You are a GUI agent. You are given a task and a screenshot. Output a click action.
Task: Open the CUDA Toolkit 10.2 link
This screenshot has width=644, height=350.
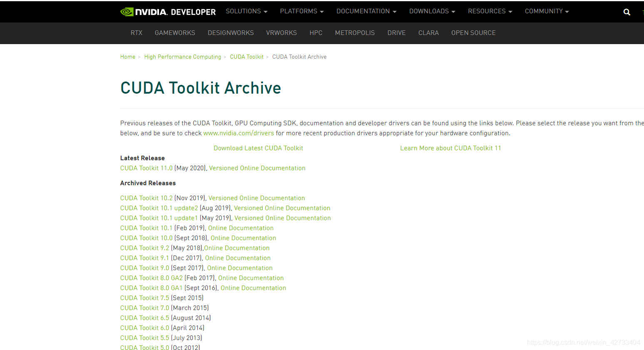click(x=146, y=198)
